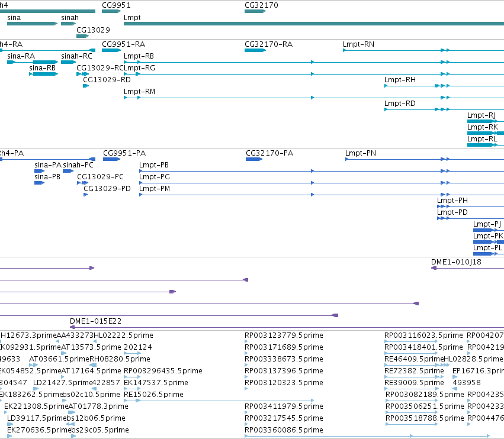The image size is (504, 439).
Task: Click the RP003296435.5prime EST label
Action: [x=163, y=371]
